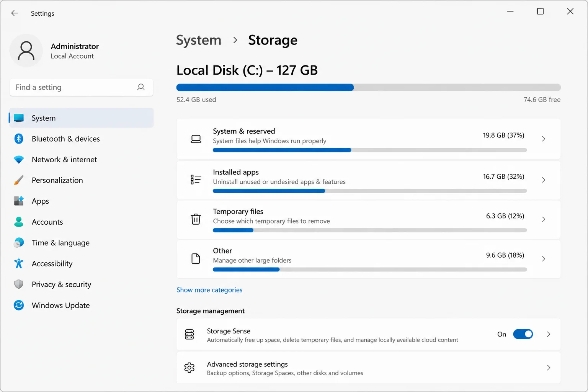Viewport: 588px width, 392px height.
Task: Click the 9.6 GB (18%) value
Action: 505,255
